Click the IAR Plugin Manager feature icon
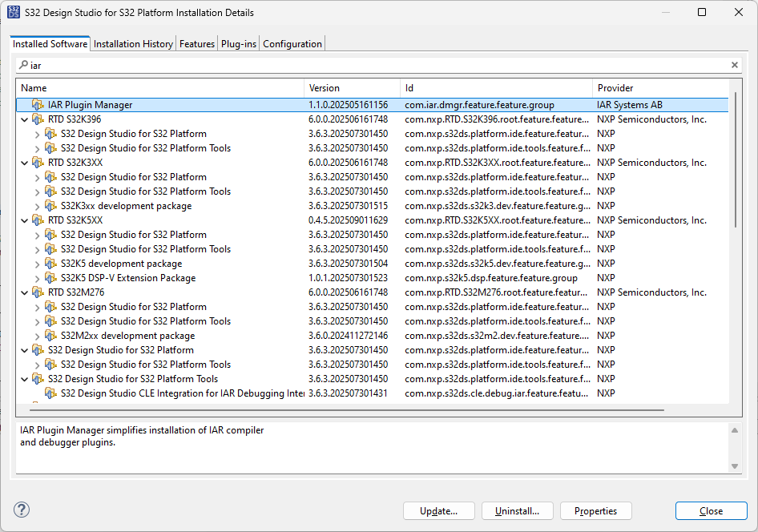 (38, 105)
